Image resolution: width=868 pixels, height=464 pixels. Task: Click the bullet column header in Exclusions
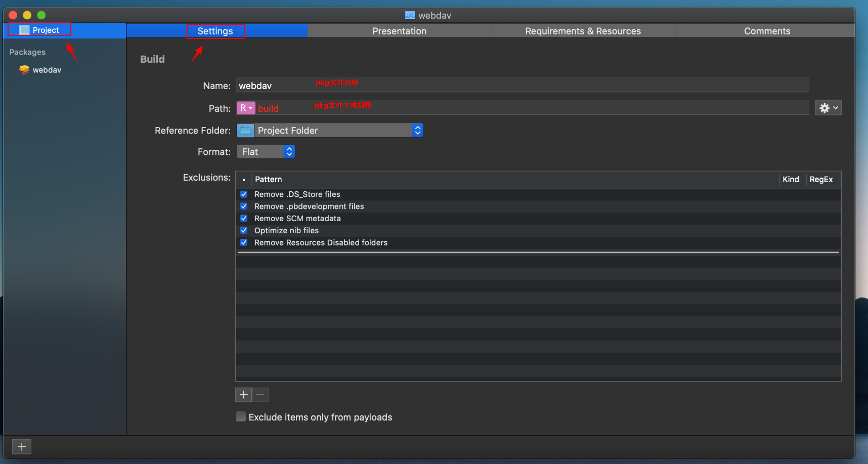(x=244, y=179)
